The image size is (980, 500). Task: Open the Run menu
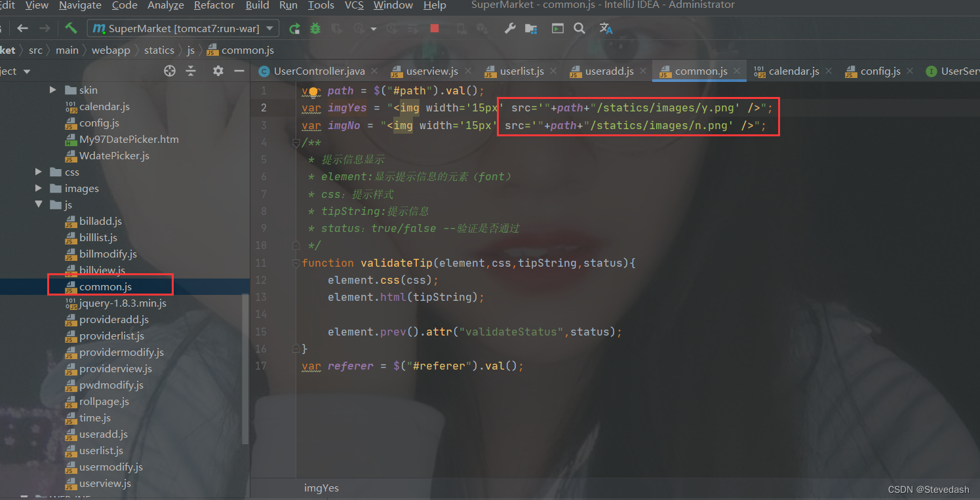(288, 5)
